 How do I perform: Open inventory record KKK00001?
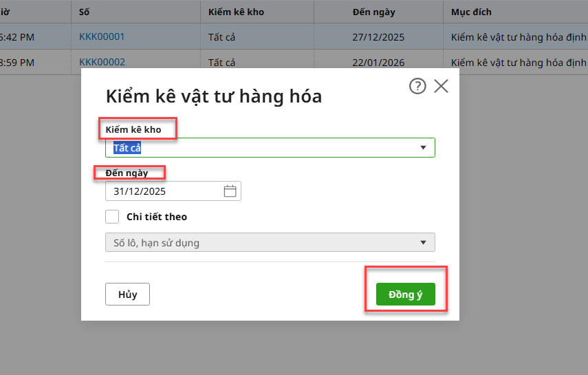coord(102,36)
